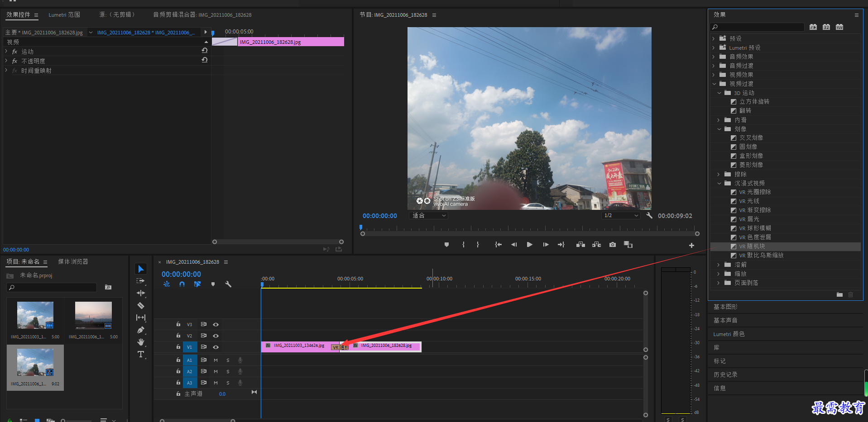Toggle sync lock on track V2
The image size is (868, 422).
pyautogui.click(x=204, y=336)
